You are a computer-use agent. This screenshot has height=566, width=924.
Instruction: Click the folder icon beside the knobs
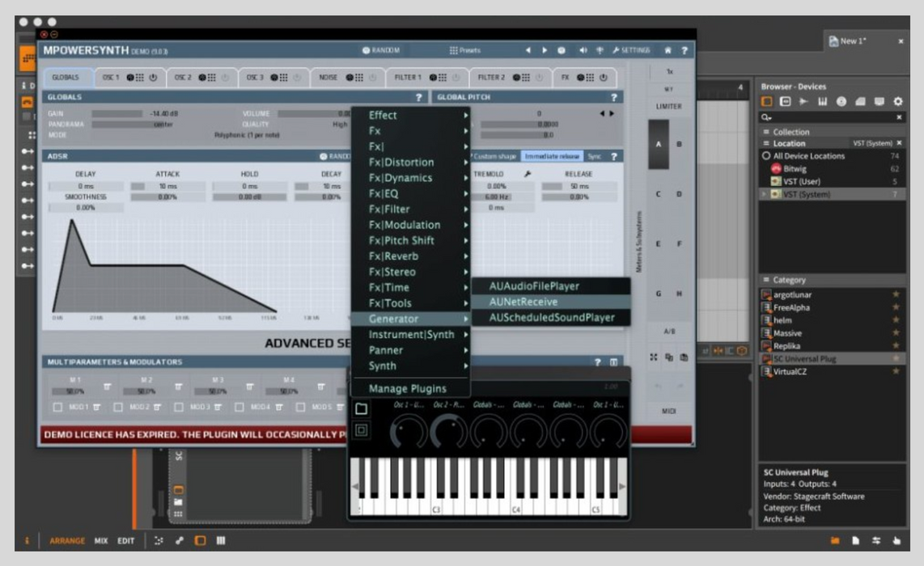pyautogui.click(x=361, y=409)
